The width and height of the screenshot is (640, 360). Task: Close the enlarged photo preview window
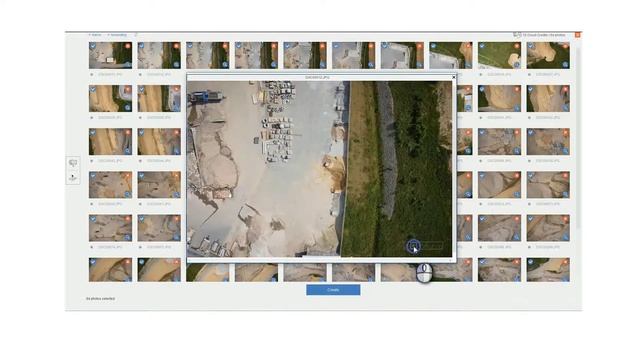(453, 77)
